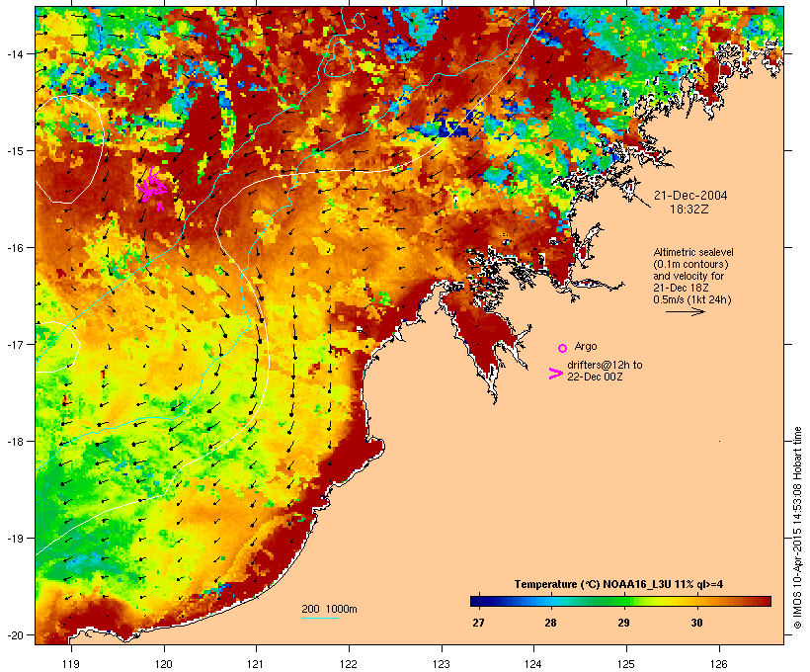Viewport: 810px width, 672px height.
Task: Click the IMOS copyright timestamp text
Action: pyautogui.click(x=797, y=528)
